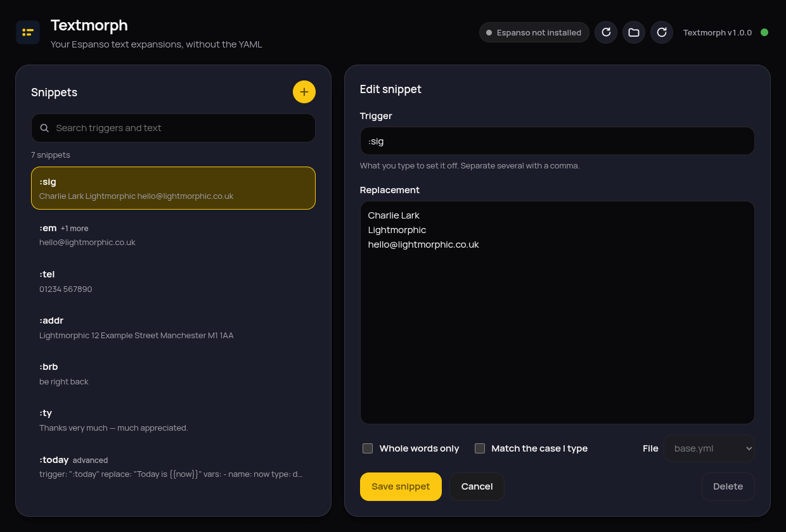Image resolution: width=786 pixels, height=532 pixels.
Task: Click the magnifier icon in the search box
Action: pyautogui.click(x=45, y=128)
